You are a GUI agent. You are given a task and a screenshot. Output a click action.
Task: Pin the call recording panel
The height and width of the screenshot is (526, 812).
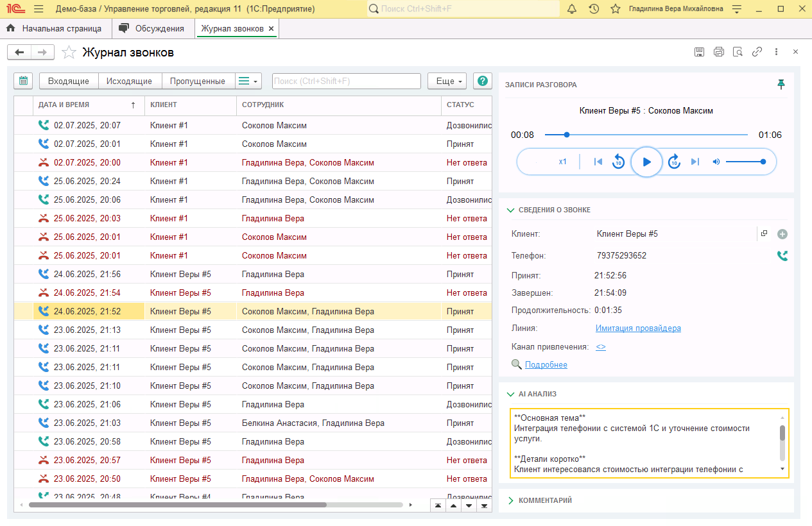click(781, 85)
